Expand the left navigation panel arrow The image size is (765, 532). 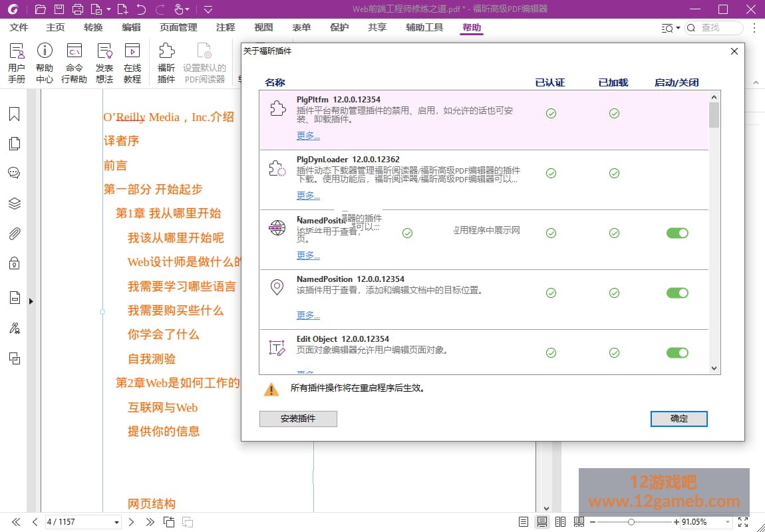point(31,301)
